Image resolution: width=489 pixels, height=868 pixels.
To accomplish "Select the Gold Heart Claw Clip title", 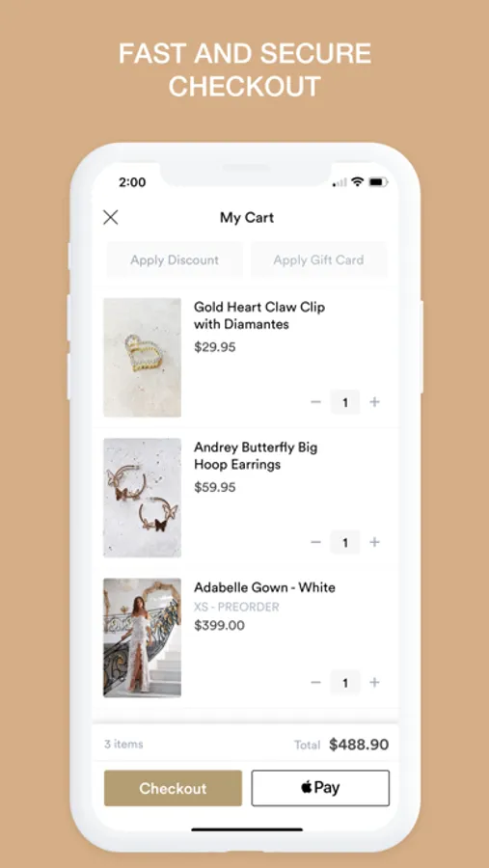I will 259,315.
